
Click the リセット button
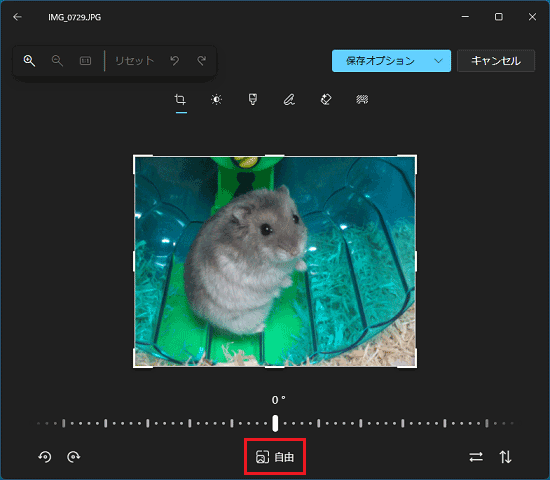coord(135,61)
